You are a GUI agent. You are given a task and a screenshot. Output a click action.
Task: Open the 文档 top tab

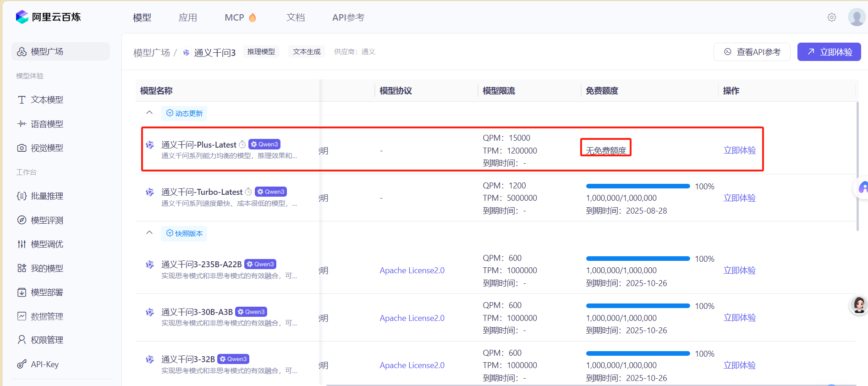pyautogui.click(x=296, y=17)
